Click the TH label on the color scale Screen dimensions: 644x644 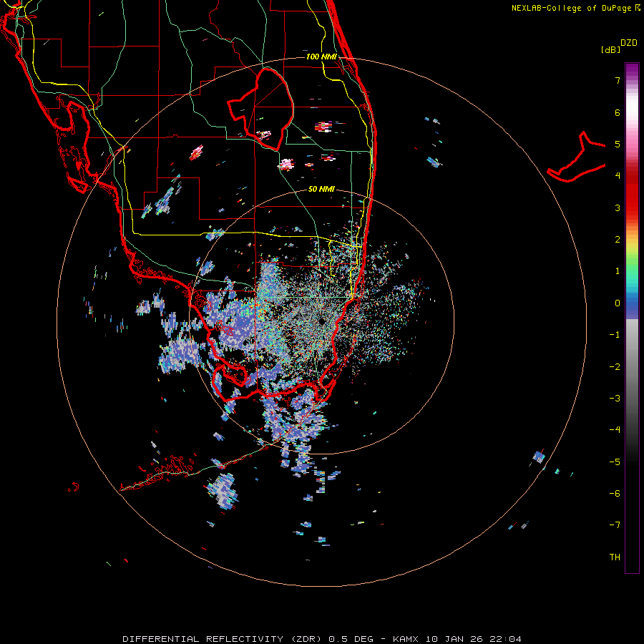point(615,557)
